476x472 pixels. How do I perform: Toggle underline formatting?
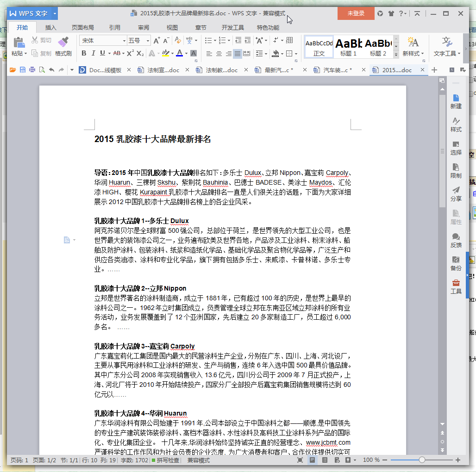[x=103, y=53]
